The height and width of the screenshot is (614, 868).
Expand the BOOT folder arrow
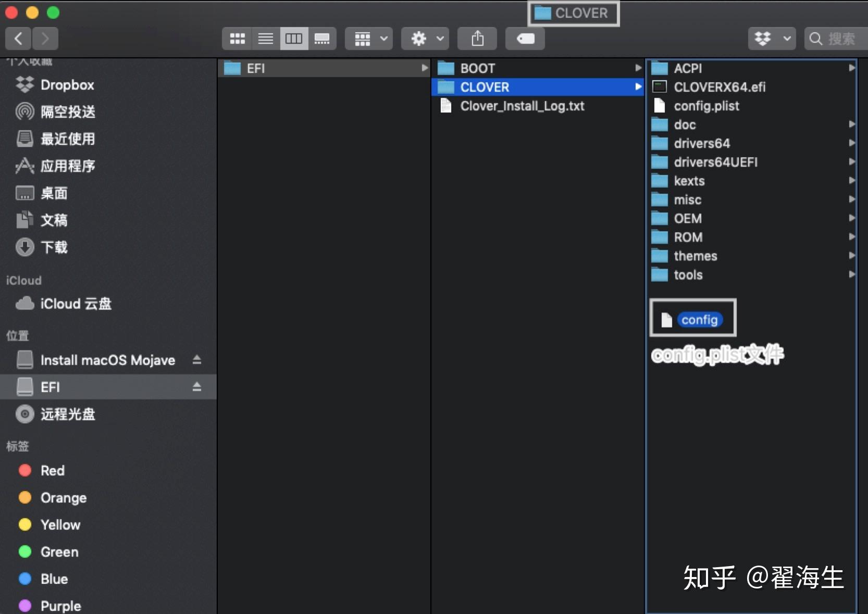click(638, 68)
